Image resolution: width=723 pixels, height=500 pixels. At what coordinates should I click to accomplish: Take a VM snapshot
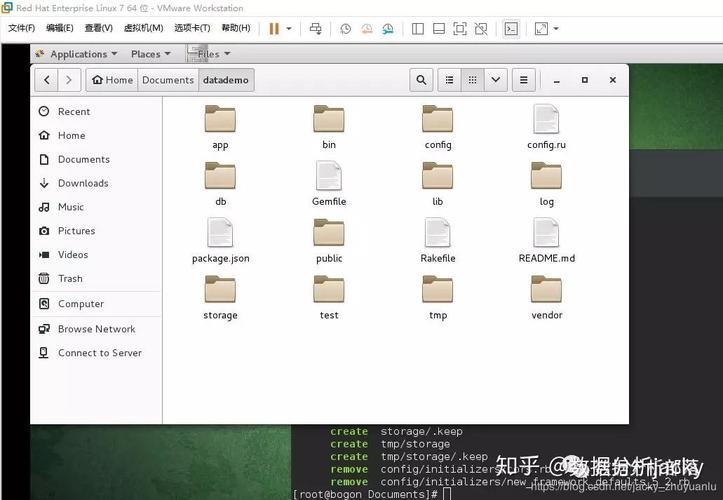tap(345, 29)
